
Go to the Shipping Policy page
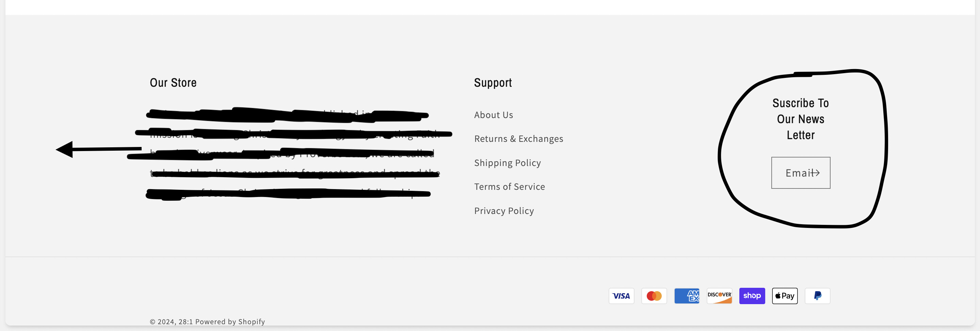[x=507, y=163]
